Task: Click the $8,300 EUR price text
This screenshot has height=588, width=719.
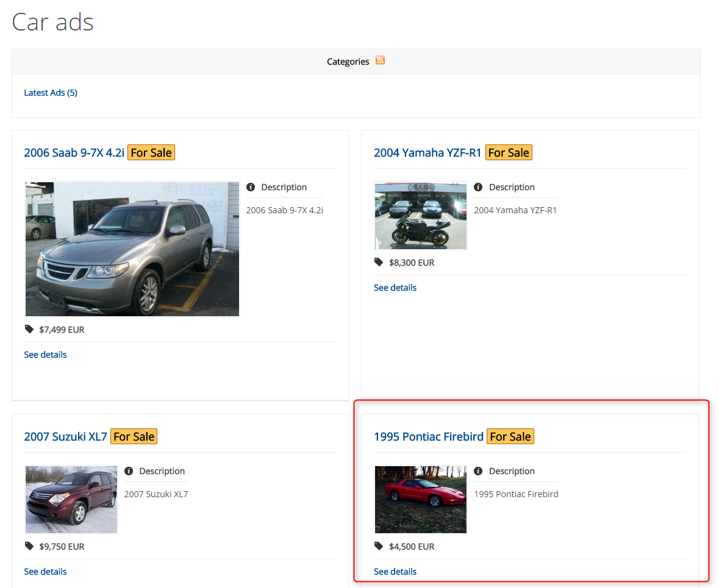Action: [412, 263]
